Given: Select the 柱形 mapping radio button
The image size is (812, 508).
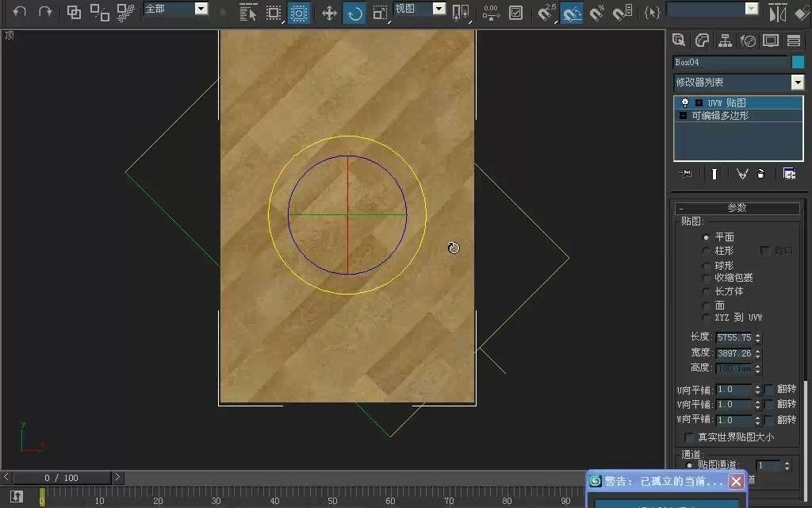Looking at the screenshot, I should 707,250.
